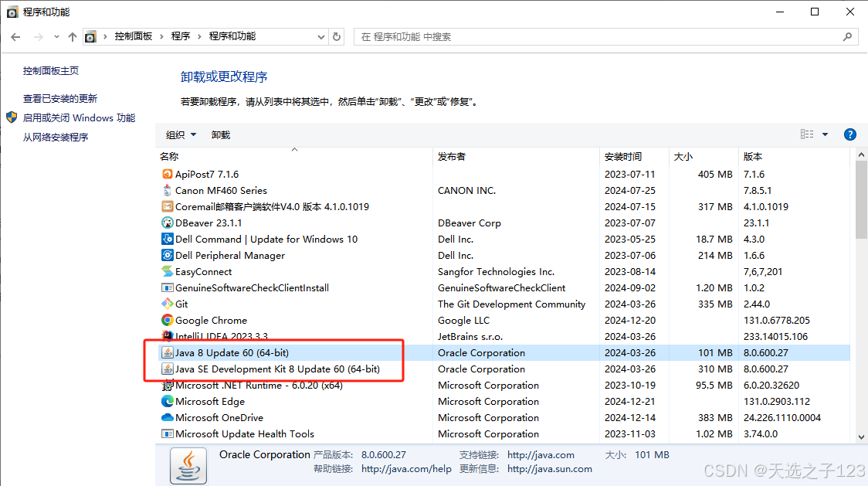868x486 pixels.
Task: Click the program list vertical scrollbar thumb
Action: tap(861, 201)
